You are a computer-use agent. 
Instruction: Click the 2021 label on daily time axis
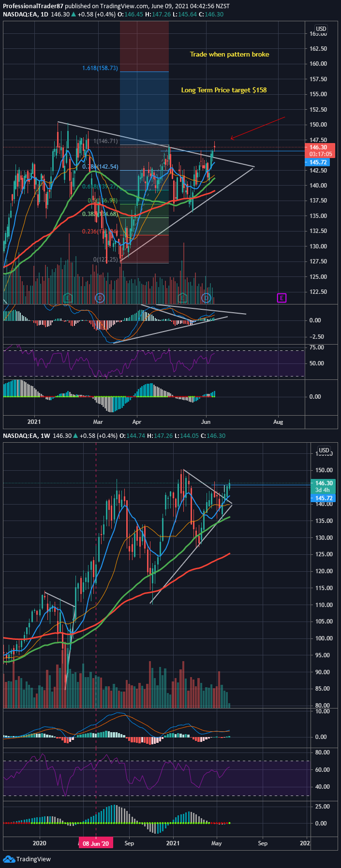point(34,421)
